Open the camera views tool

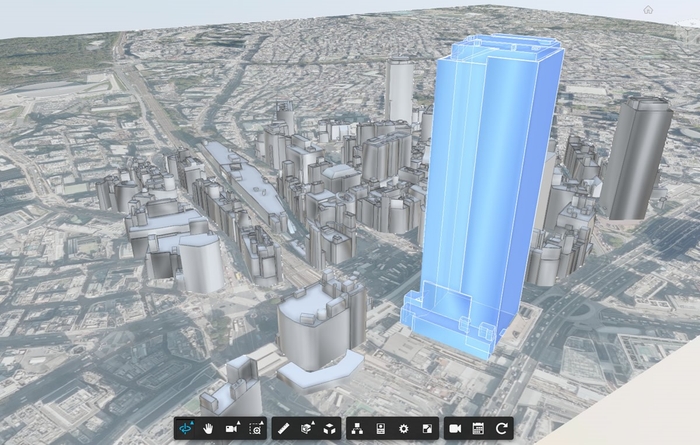232,428
